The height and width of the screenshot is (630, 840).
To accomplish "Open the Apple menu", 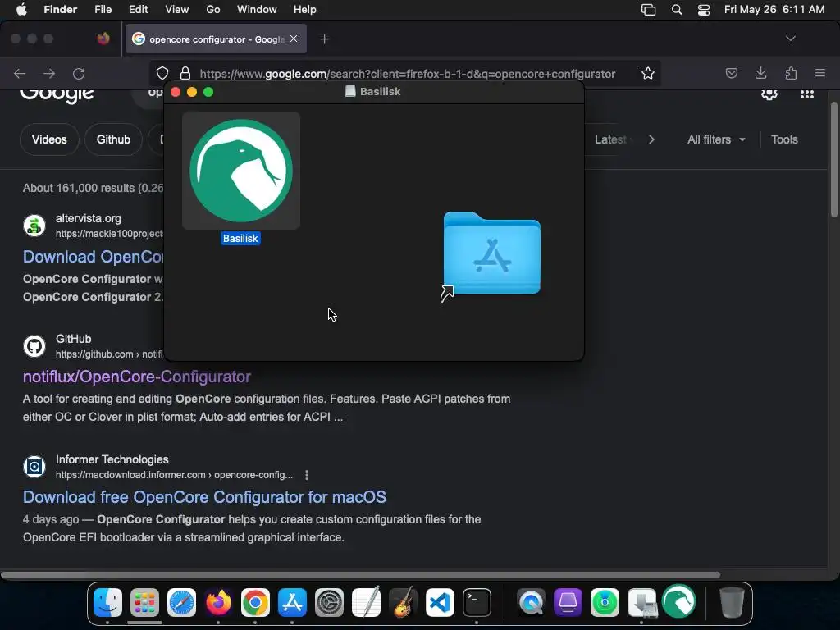I will (x=21, y=10).
